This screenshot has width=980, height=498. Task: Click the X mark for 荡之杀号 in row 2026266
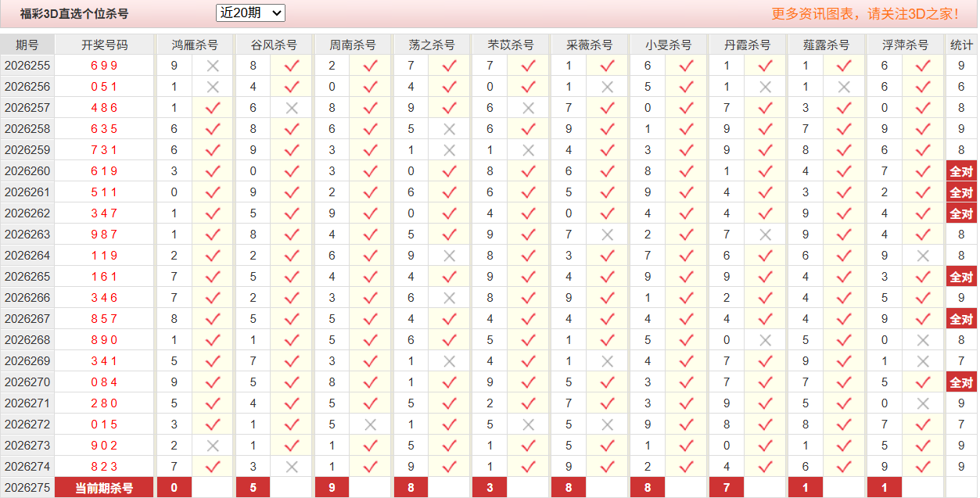(450, 298)
